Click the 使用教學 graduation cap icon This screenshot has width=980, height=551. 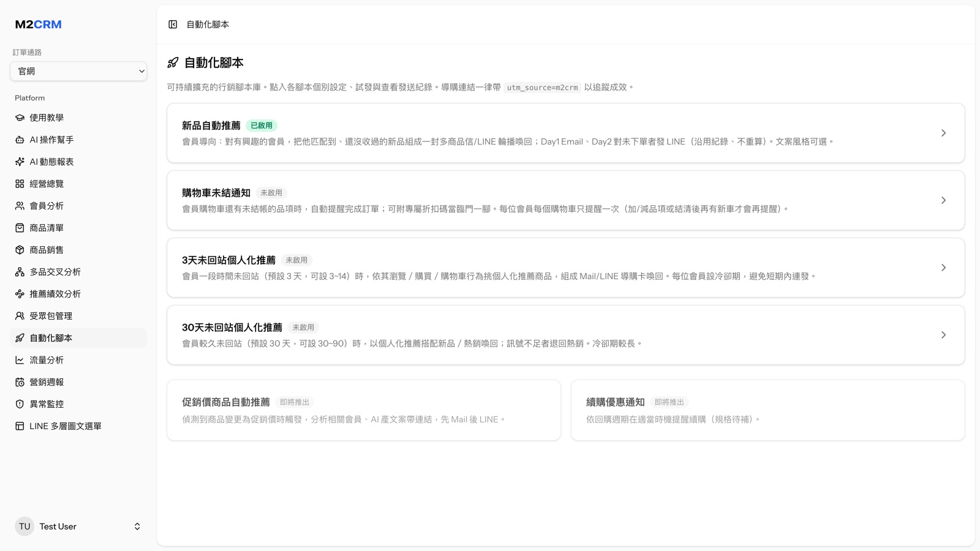20,118
